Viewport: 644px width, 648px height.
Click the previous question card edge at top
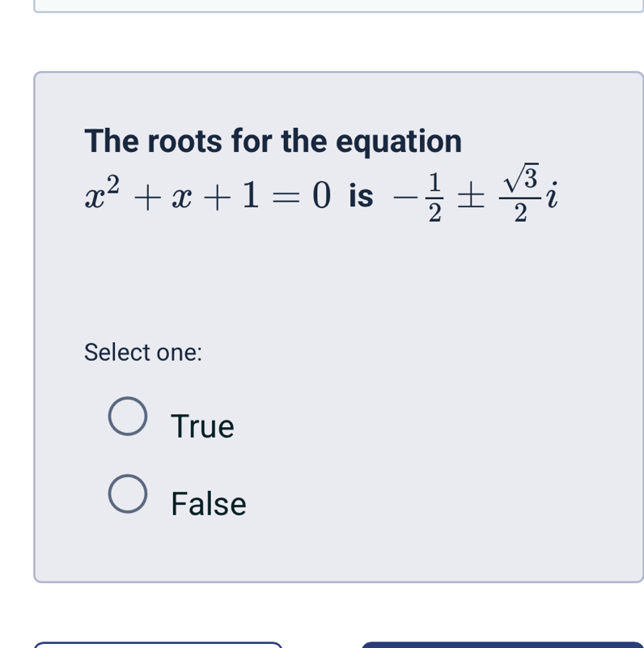pos(338,8)
